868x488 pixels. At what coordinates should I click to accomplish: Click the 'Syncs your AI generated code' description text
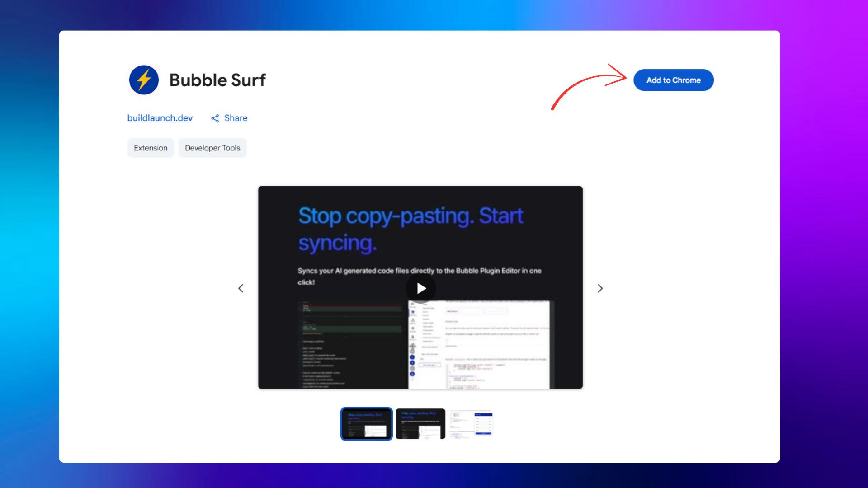pyautogui.click(x=419, y=271)
